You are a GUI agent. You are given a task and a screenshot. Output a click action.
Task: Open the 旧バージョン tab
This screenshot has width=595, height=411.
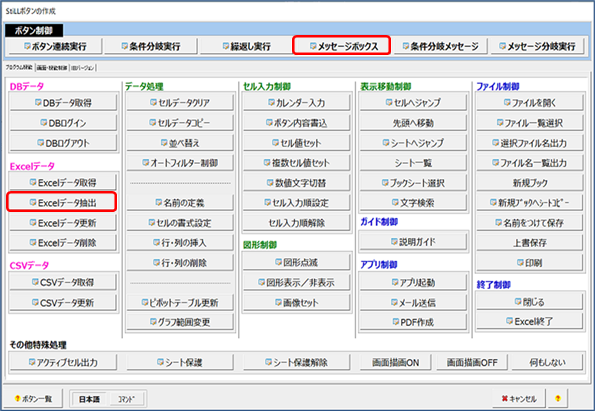(83, 68)
